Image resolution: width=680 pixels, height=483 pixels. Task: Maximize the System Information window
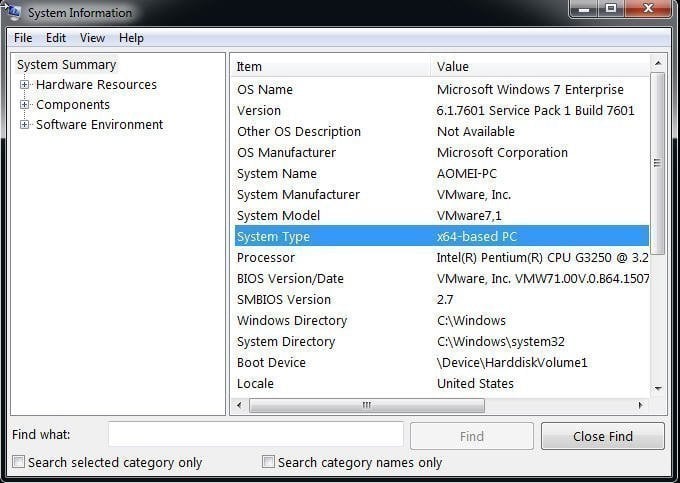(611, 8)
